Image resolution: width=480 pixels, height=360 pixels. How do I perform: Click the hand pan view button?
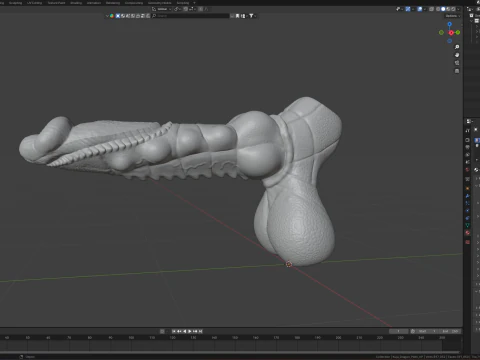(x=457, y=55)
